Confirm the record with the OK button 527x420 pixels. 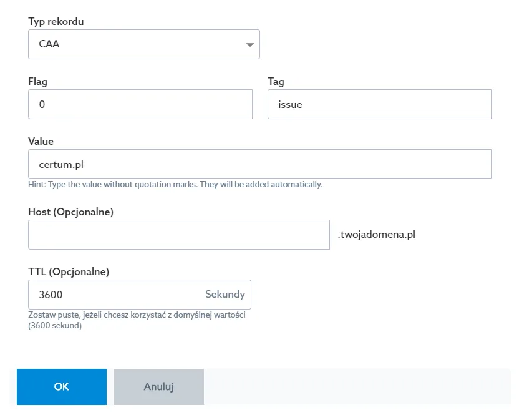coord(62,387)
